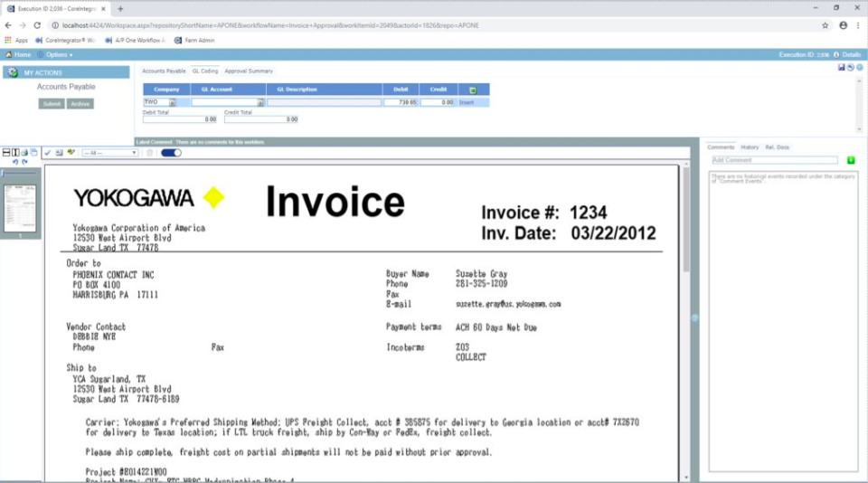This screenshot has height=483, width=868.
Task: Open GL Account lookup icon
Action: coord(260,102)
